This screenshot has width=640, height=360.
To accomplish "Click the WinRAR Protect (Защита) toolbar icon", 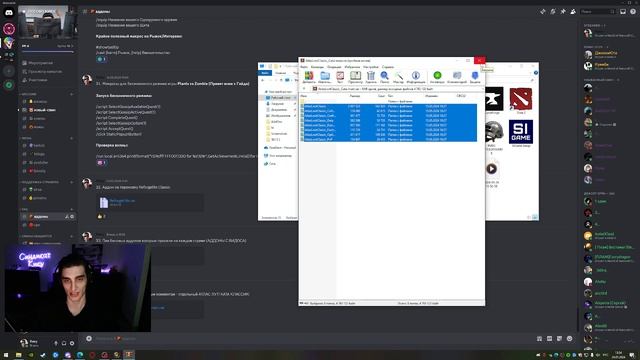I will pyautogui.click(x=475, y=76).
